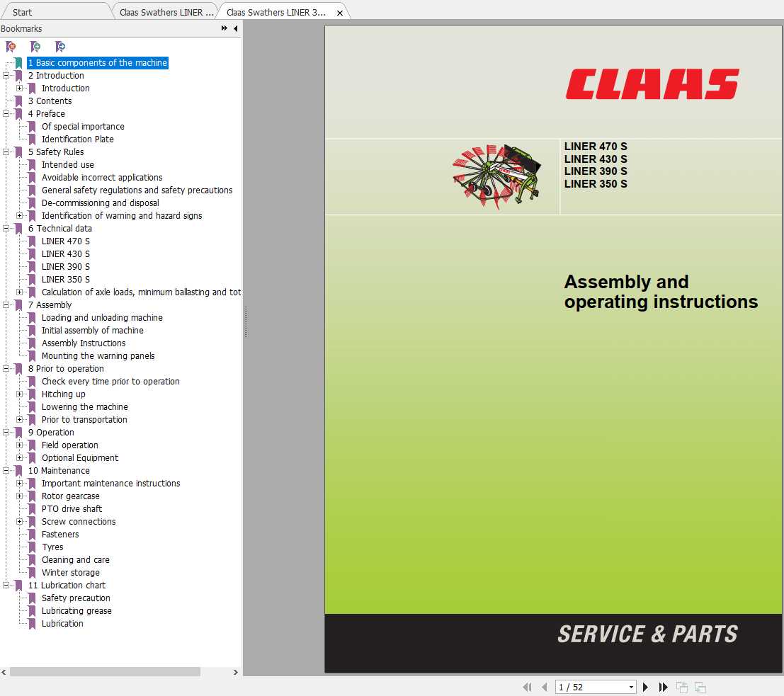
Task: Jump to the last page icon
Action: [x=663, y=687]
